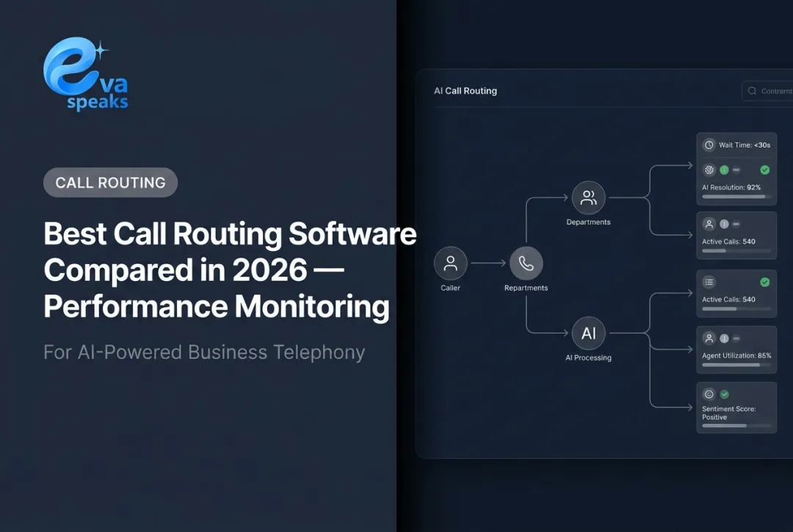Select the Caller person icon node
Screen dimensions: 793x532
click(x=450, y=263)
